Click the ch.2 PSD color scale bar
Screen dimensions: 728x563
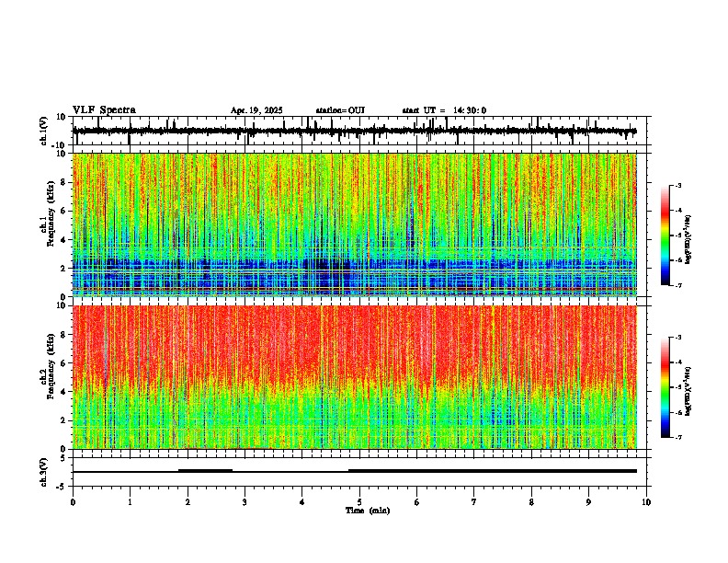click(665, 387)
